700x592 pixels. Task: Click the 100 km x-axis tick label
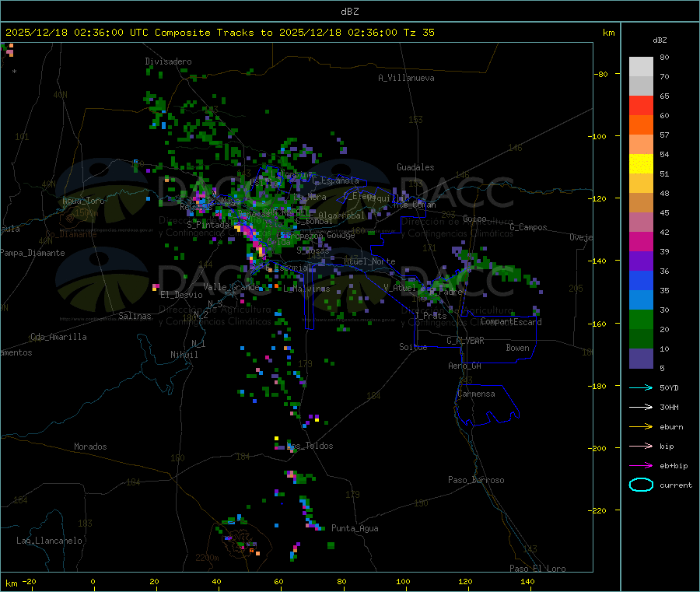pyautogui.click(x=404, y=581)
